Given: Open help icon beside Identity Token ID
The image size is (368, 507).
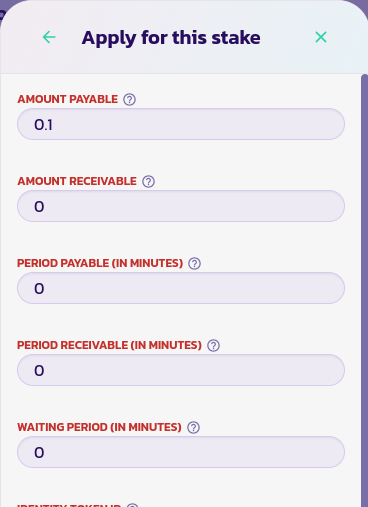Looking at the screenshot, I should (x=133, y=505).
